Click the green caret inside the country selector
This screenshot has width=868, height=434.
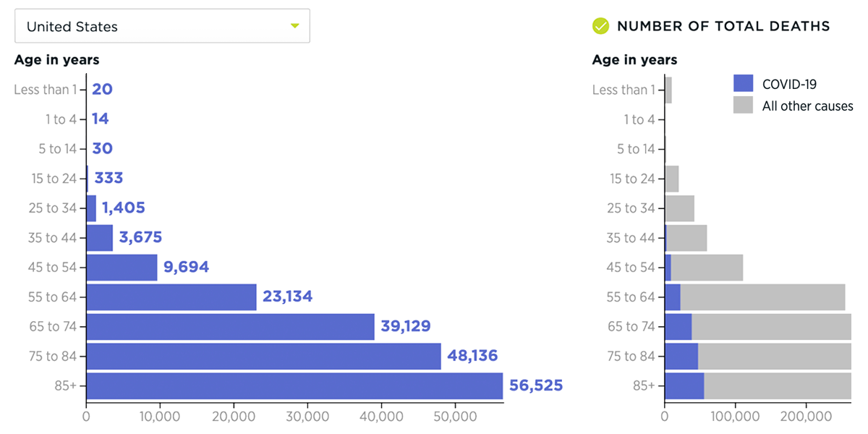coord(295,25)
